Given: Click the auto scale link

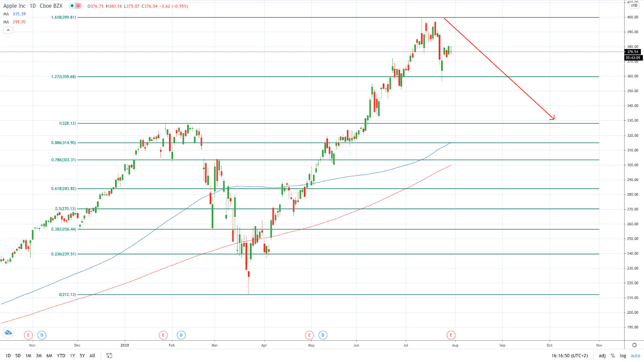Looking at the screenshot, I should (635, 356).
